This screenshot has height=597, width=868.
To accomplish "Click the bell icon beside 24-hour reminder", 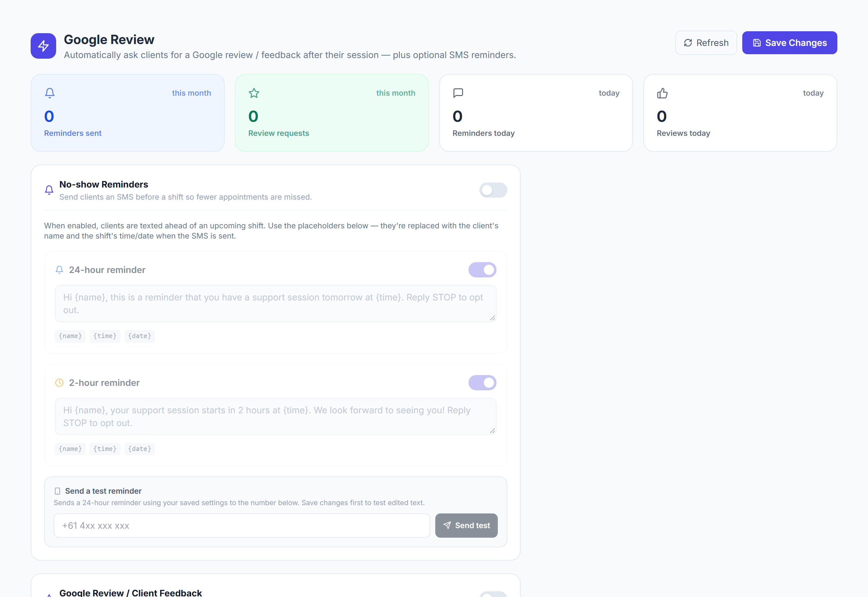I will click(x=59, y=270).
